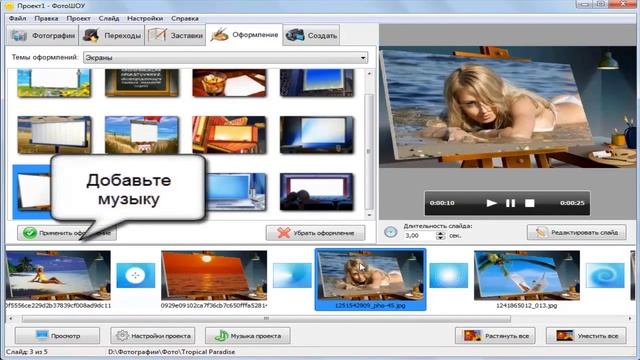Image resolution: width=640 pixels, height=360 pixels.
Task: Select the highlighted easel theme thumbnail
Action: point(32,192)
